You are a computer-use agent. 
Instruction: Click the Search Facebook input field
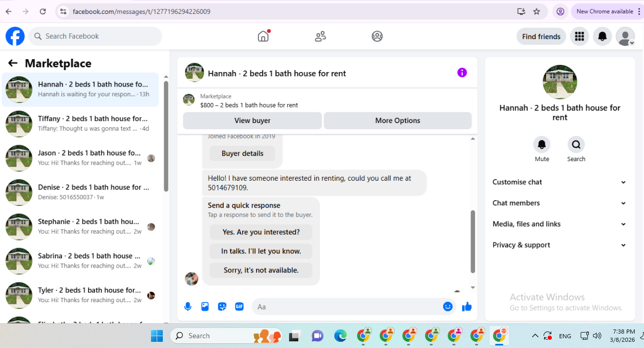pyautogui.click(x=95, y=37)
